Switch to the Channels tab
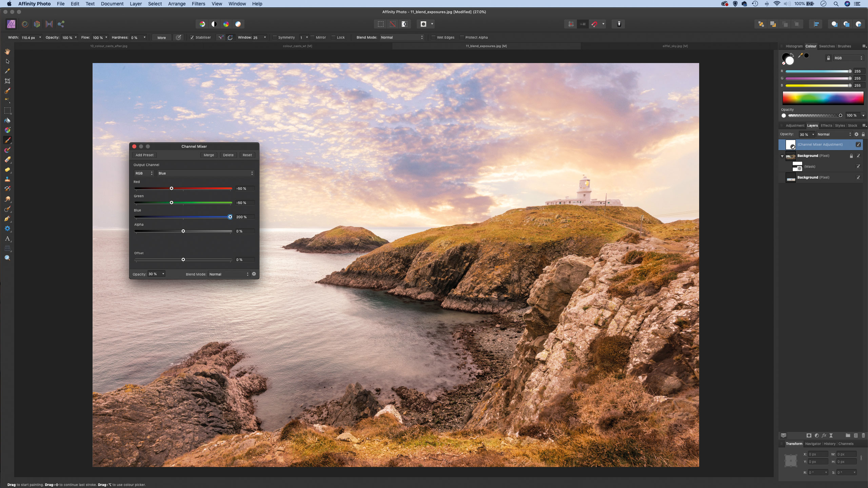 coord(846,444)
